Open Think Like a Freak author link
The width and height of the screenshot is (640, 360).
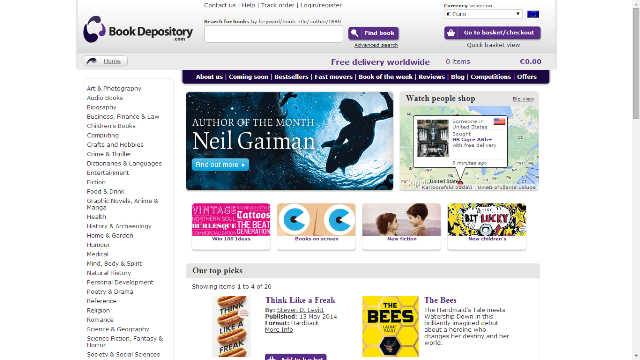(x=300, y=310)
